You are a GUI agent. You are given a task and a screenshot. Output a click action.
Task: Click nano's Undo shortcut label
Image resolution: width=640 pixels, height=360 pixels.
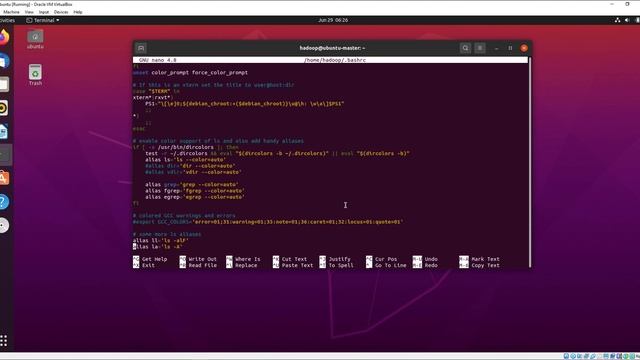pyautogui.click(x=431, y=259)
